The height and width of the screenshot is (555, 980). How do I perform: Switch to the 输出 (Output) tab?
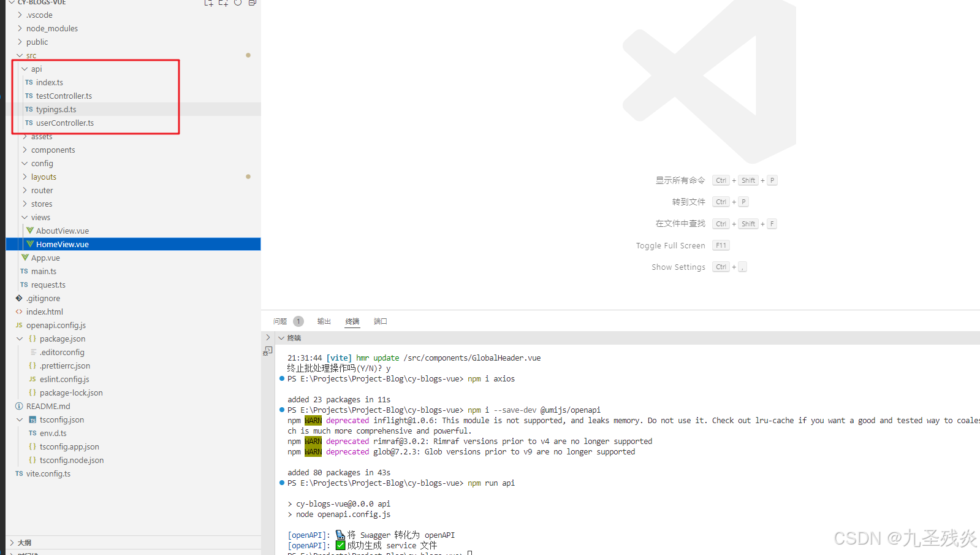coord(324,321)
